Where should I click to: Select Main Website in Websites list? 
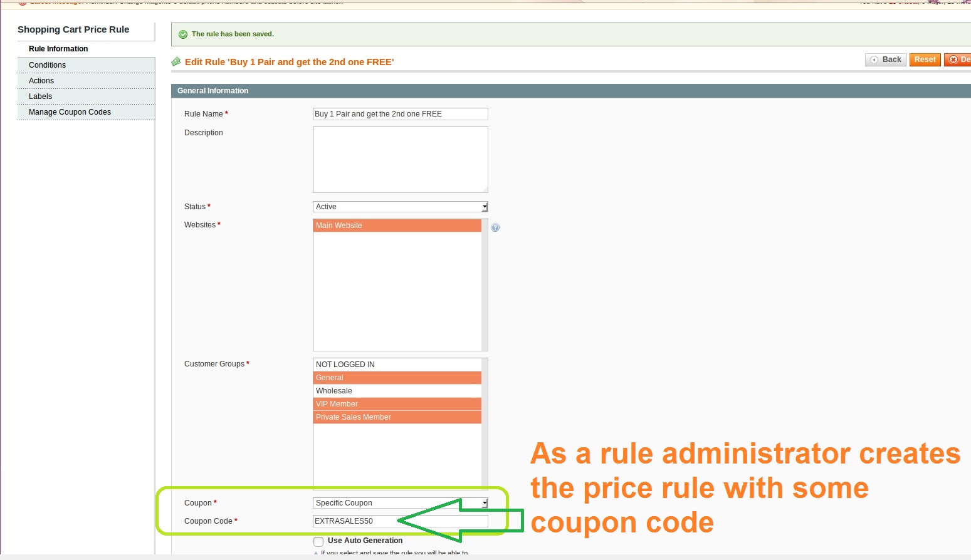pyautogui.click(x=397, y=226)
